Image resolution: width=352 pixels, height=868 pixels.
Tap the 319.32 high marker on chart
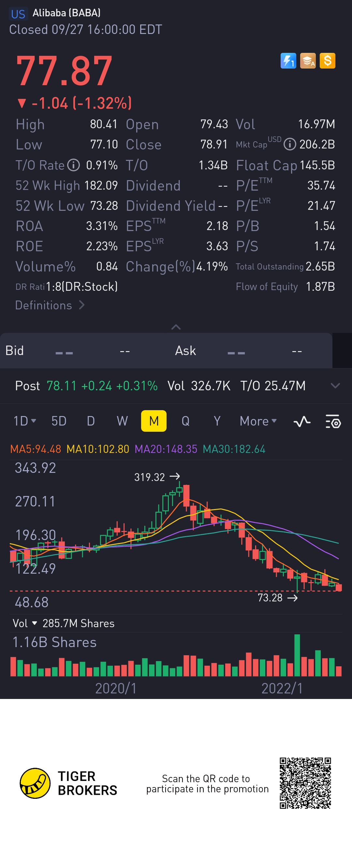tap(157, 477)
